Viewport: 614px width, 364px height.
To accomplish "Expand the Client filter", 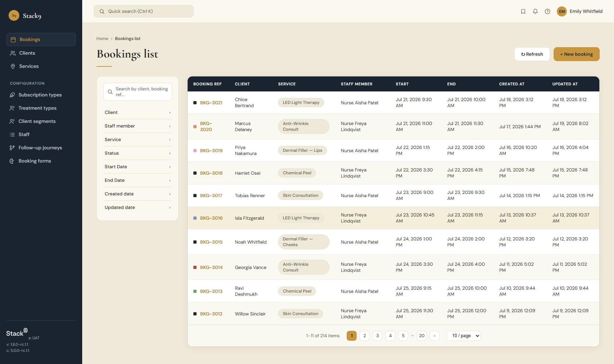I will (138, 113).
